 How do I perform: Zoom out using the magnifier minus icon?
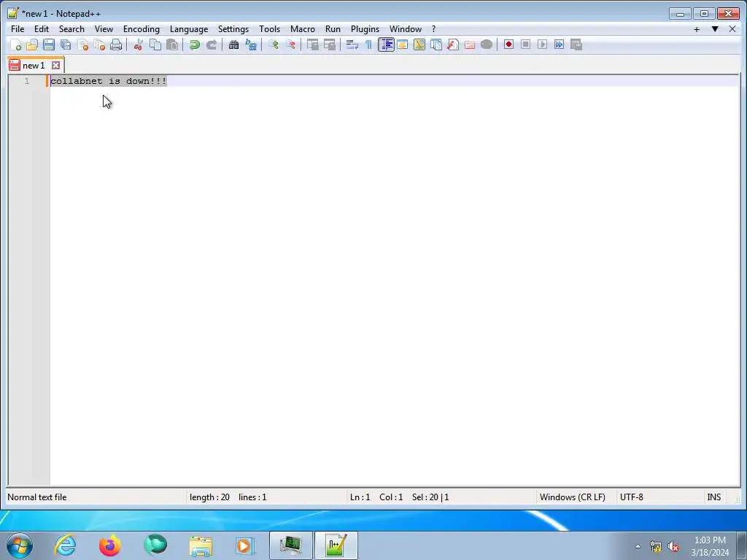[290, 44]
